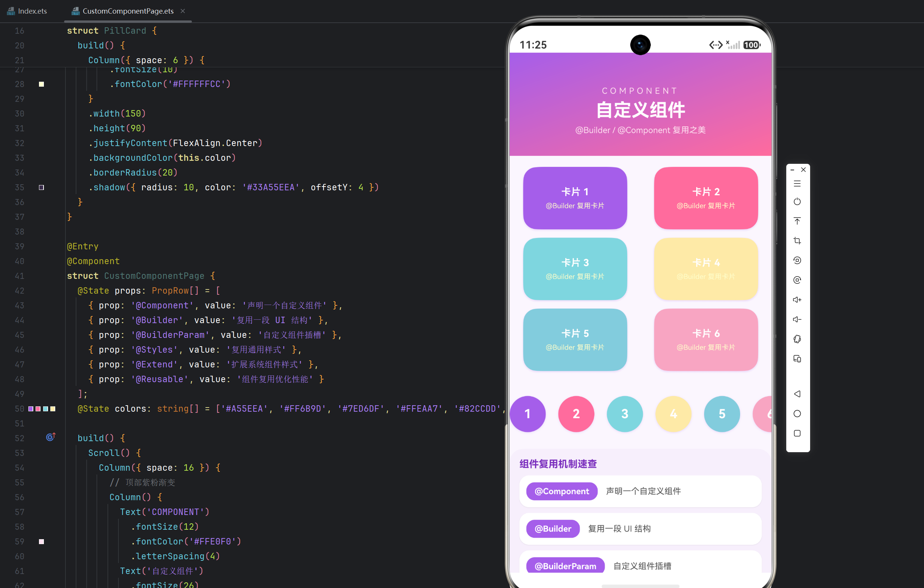Viewport: 924px width, 588px height.
Task: Increase emulator volume
Action: [797, 300]
